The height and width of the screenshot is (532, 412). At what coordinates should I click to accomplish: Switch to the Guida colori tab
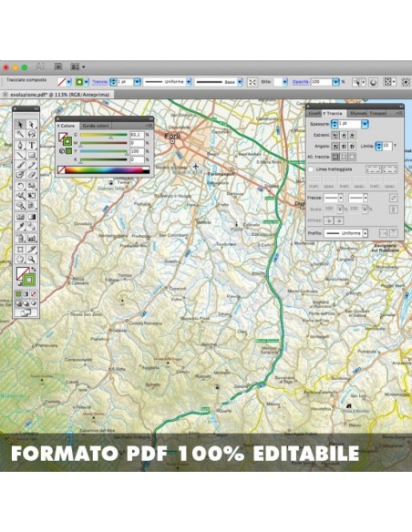pos(96,126)
